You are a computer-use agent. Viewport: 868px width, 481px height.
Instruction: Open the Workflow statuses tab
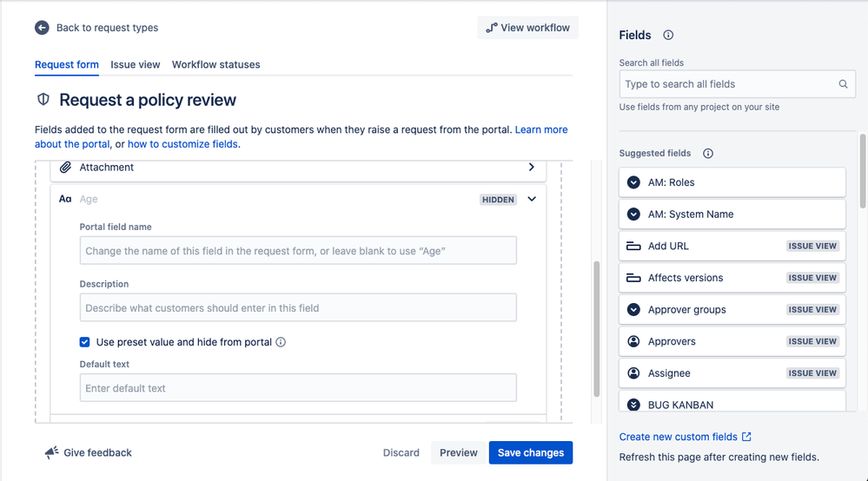tap(215, 65)
